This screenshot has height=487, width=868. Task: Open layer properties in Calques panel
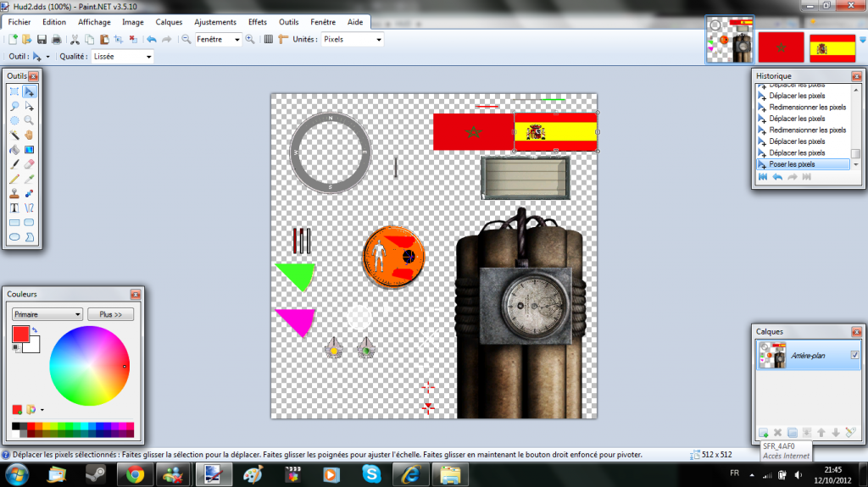point(850,432)
